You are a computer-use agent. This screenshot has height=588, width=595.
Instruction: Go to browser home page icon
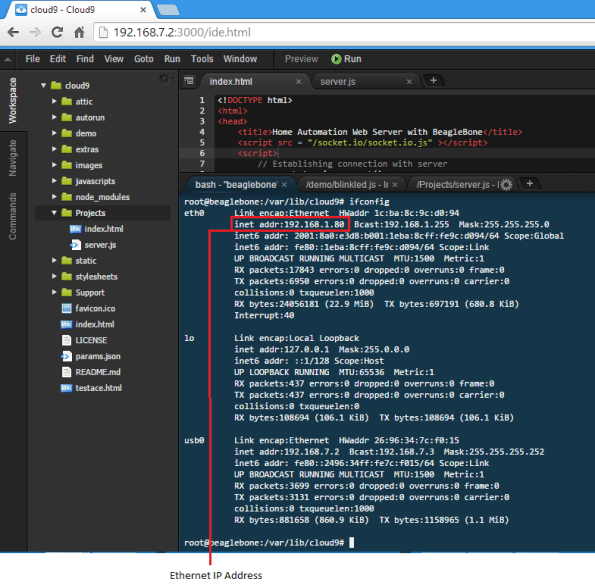point(79,32)
